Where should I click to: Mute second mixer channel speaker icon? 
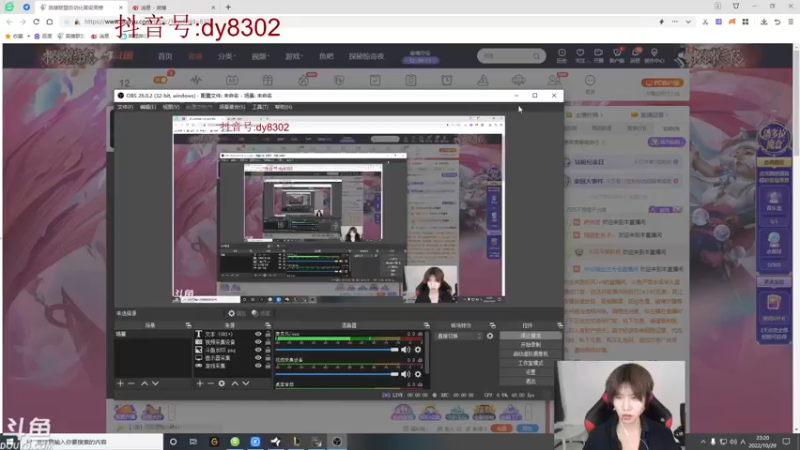tap(406, 374)
